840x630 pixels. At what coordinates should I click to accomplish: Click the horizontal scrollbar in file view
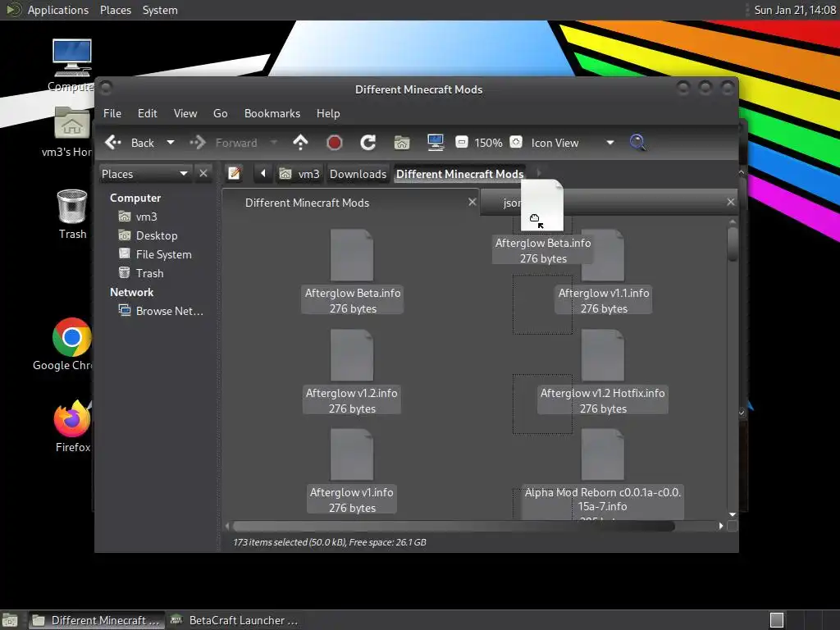tap(453, 526)
